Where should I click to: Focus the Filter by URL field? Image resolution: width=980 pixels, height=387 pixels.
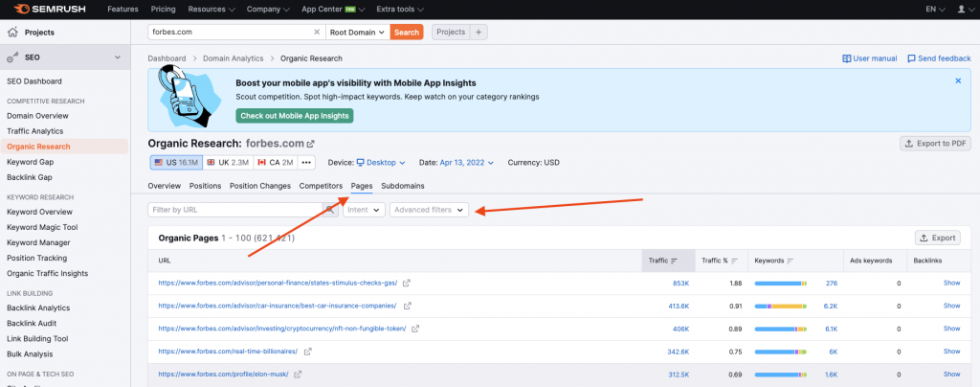(235, 210)
